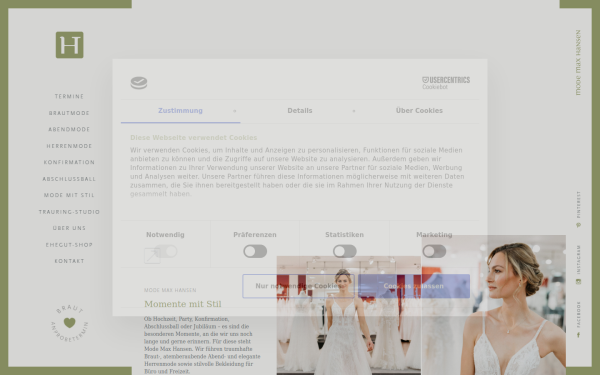
Task: Click Cookies zulassen button
Action: tap(414, 286)
